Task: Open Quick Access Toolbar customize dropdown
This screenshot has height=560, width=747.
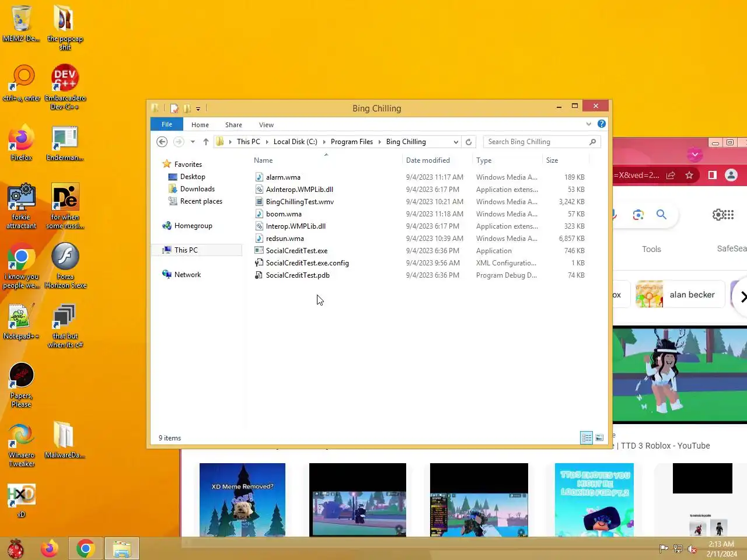Action: (198, 108)
